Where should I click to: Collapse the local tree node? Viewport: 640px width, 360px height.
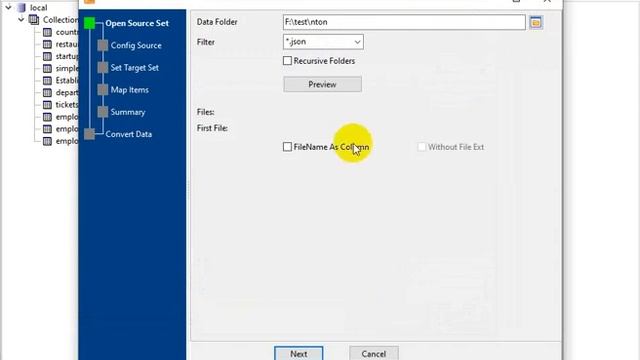[x=8, y=7]
